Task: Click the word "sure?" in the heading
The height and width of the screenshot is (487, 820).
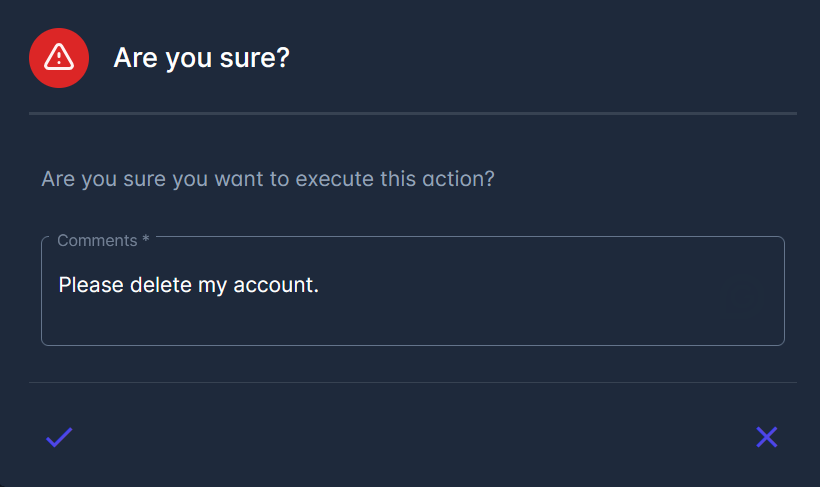Action: [260, 58]
